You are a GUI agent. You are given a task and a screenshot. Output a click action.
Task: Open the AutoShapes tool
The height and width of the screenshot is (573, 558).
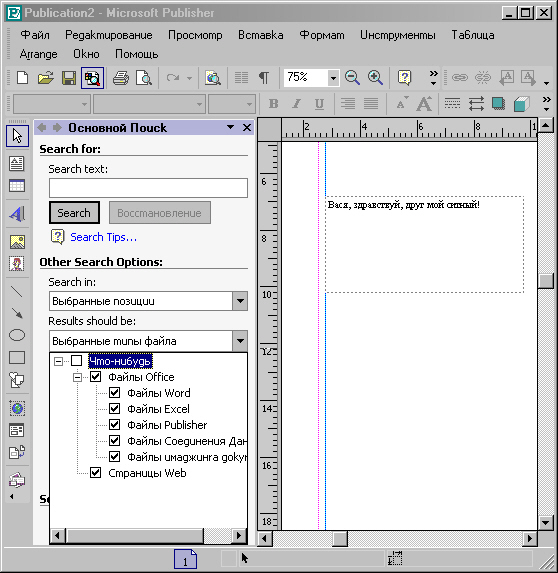(17, 380)
